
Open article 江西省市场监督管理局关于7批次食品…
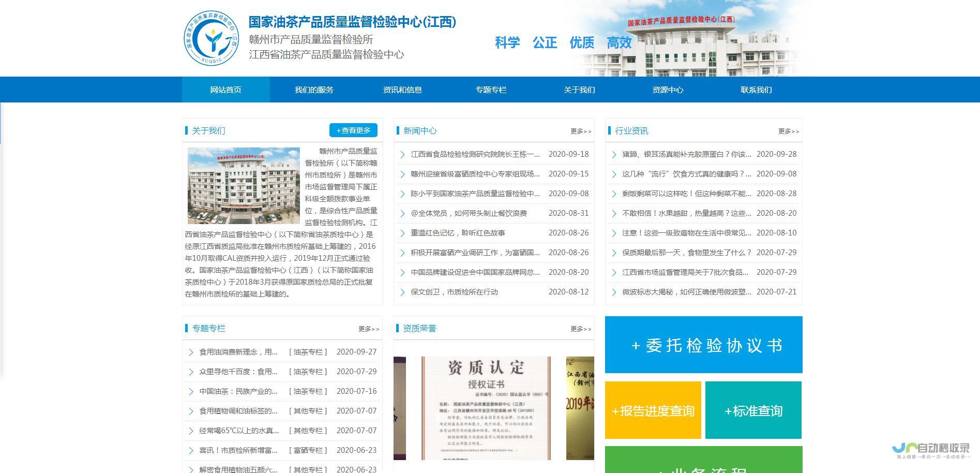(685, 272)
